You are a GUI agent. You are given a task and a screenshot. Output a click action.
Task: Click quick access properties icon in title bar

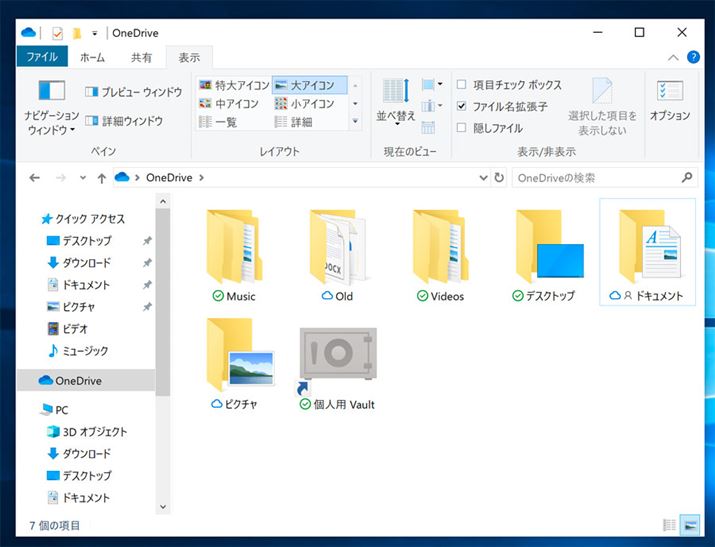coord(57,33)
